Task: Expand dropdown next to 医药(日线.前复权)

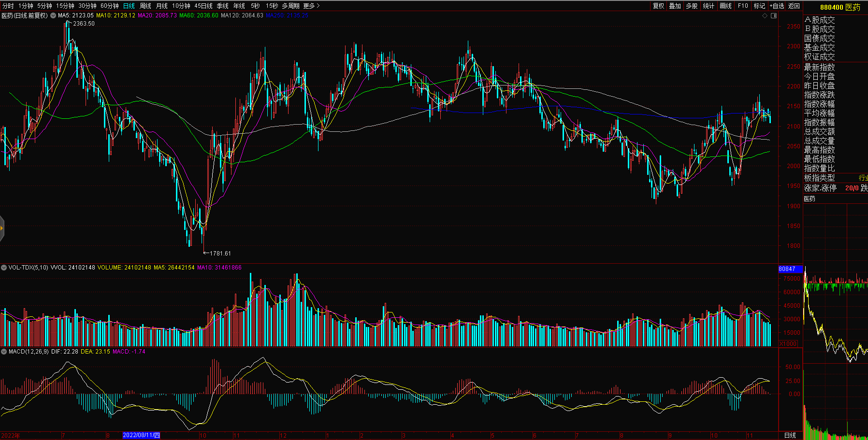Action: (53, 15)
